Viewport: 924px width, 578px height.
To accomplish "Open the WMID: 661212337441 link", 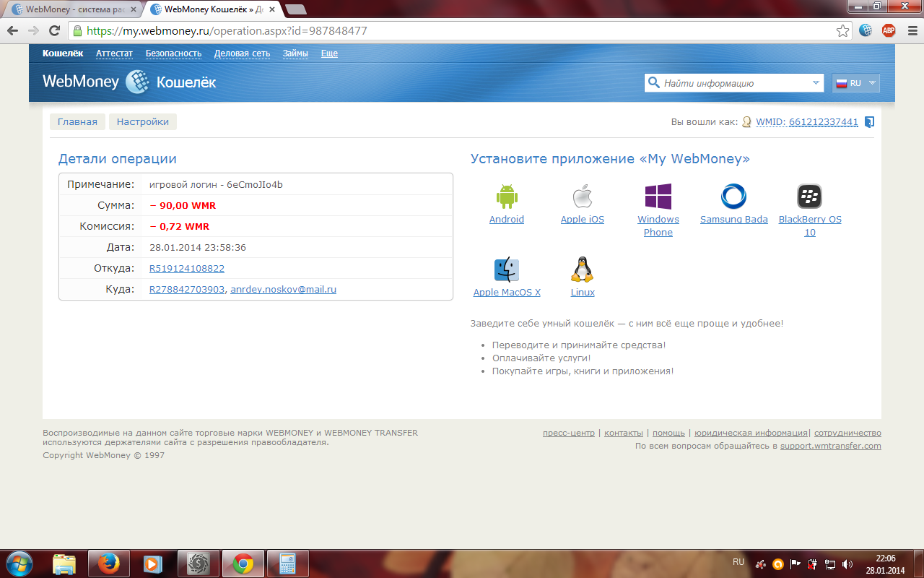I will click(807, 122).
